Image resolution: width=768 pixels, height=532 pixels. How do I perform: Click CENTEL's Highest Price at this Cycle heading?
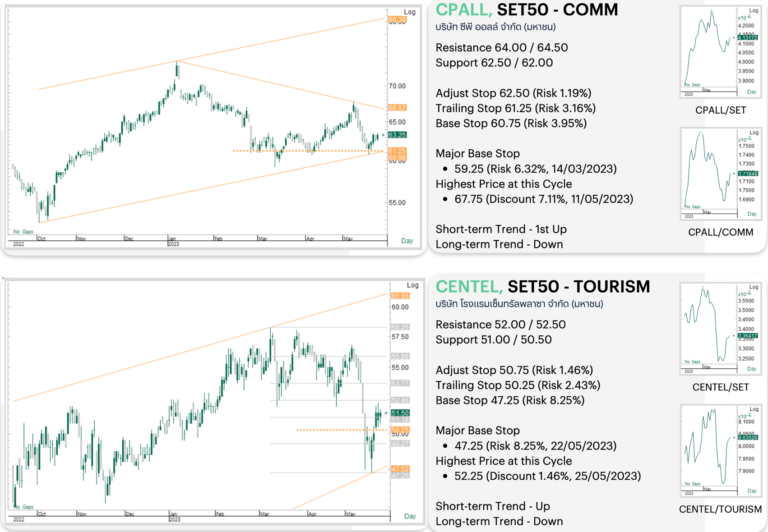click(504, 461)
